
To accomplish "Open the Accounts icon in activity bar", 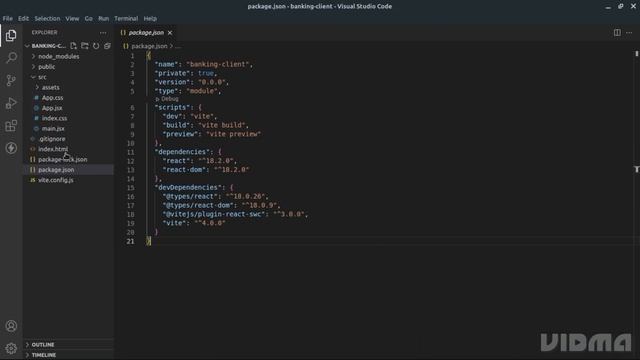I will [11, 326].
